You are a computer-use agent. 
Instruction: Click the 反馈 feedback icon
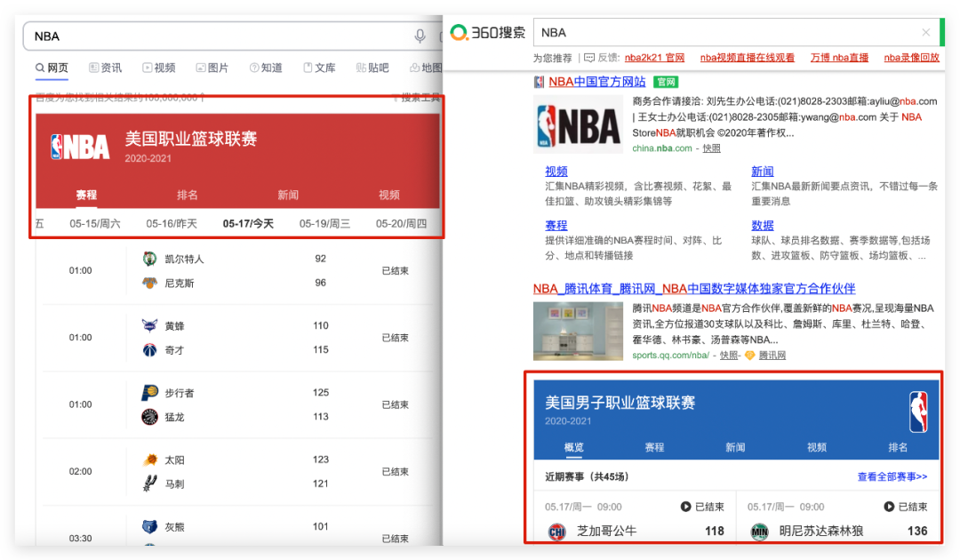click(589, 58)
